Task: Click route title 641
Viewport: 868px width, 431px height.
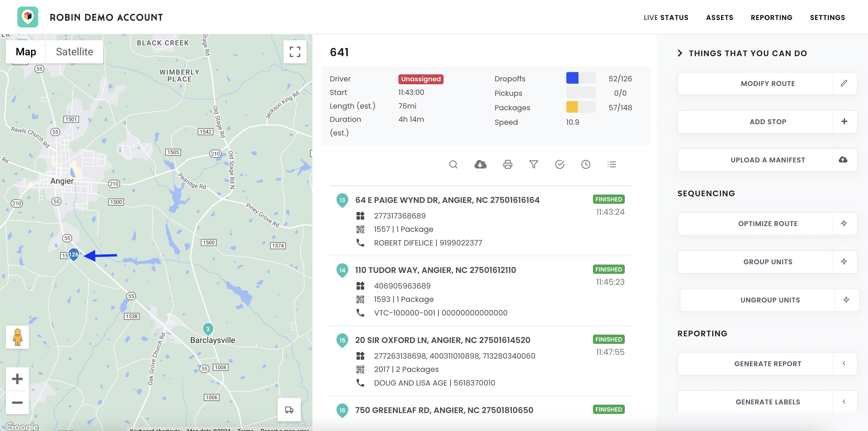Action: [339, 52]
